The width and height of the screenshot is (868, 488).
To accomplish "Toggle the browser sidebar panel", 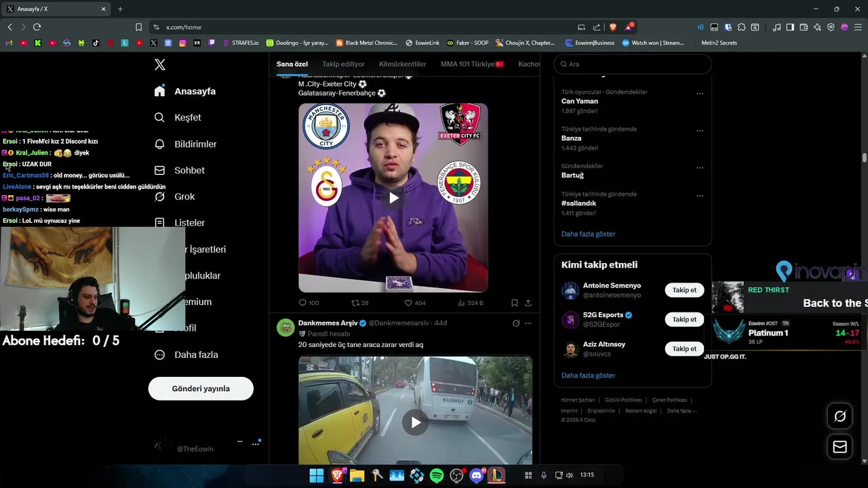I will pos(790,27).
